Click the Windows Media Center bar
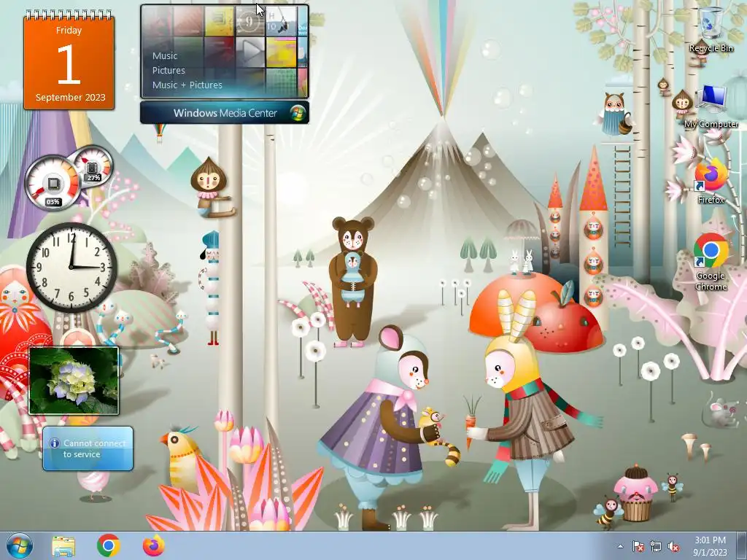 pyautogui.click(x=225, y=113)
